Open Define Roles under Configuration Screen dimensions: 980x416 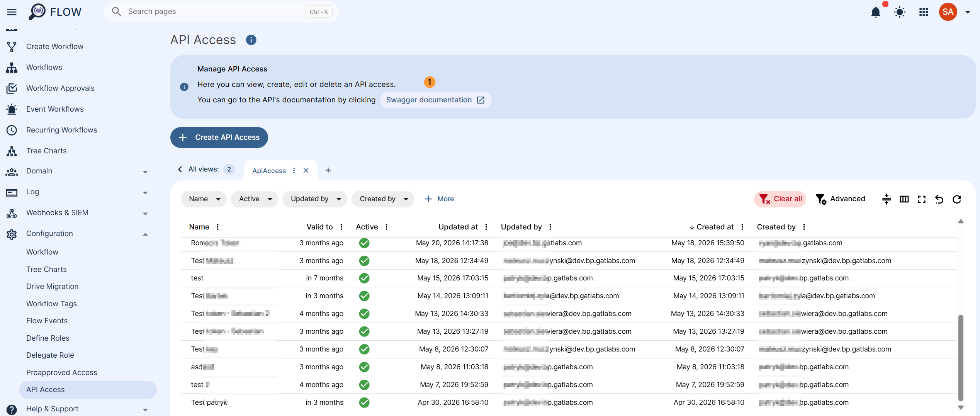(48, 338)
